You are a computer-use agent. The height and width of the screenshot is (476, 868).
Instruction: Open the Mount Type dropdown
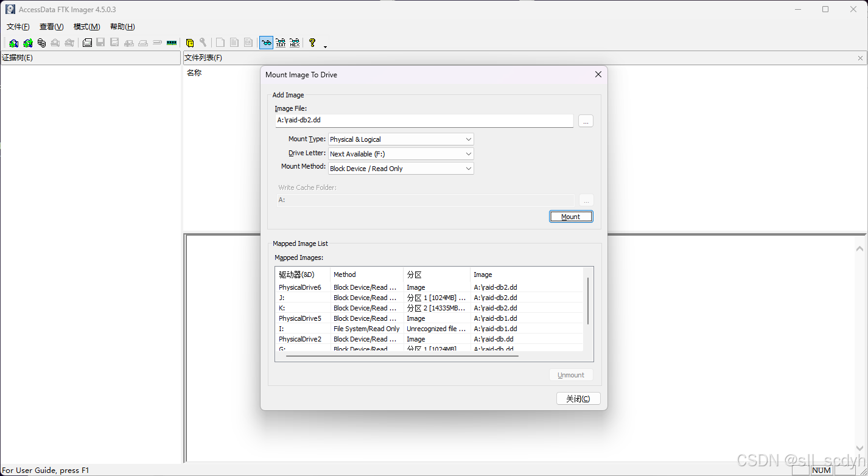pos(401,139)
